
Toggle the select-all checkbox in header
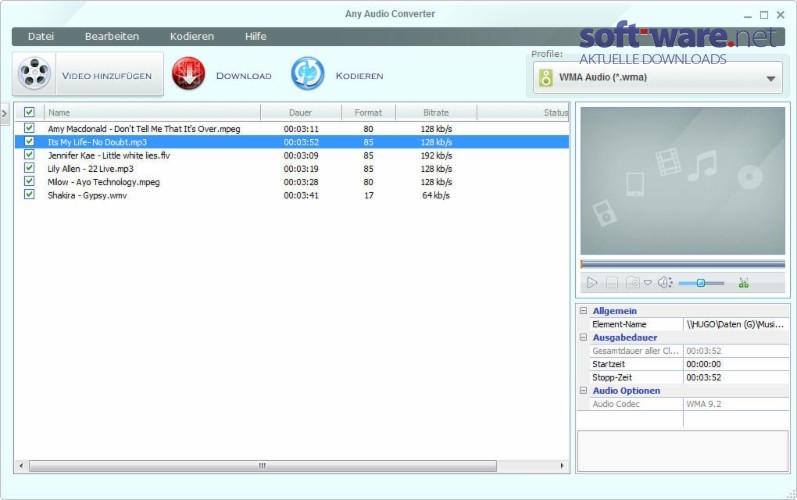(x=29, y=112)
